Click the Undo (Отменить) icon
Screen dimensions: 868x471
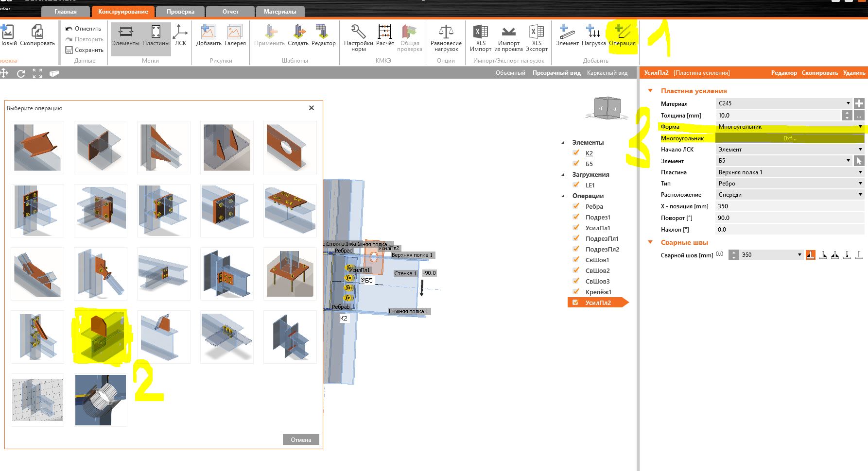point(69,29)
